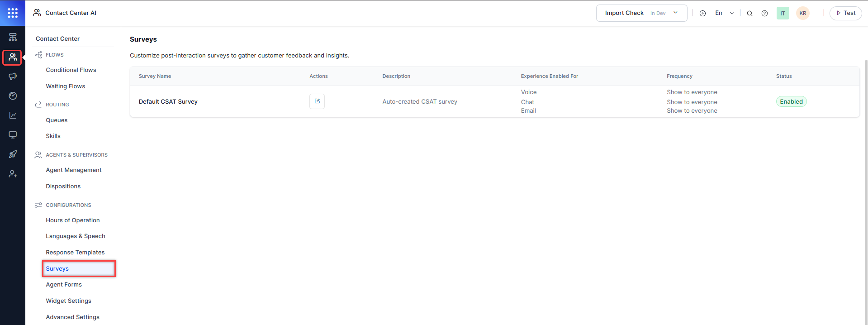Image resolution: width=868 pixels, height=325 pixels.
Task: Click the gauge dashboard sidebar icon
Action: point(13,96)
